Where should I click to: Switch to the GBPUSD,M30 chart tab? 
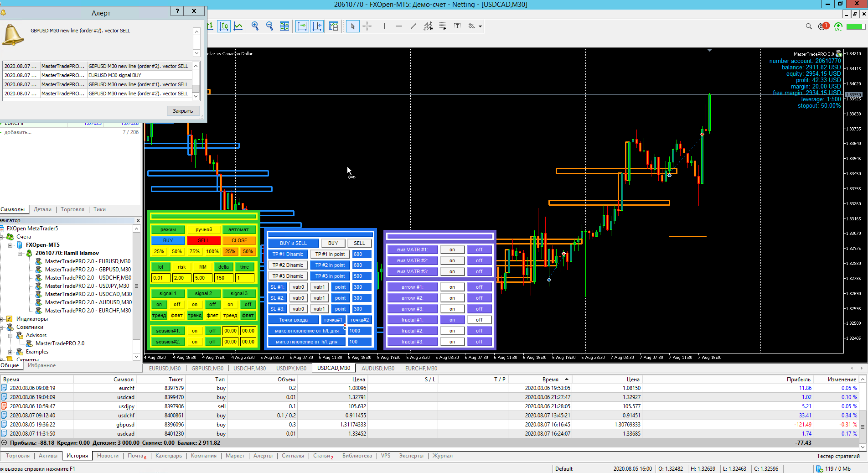tap(207, 368)
